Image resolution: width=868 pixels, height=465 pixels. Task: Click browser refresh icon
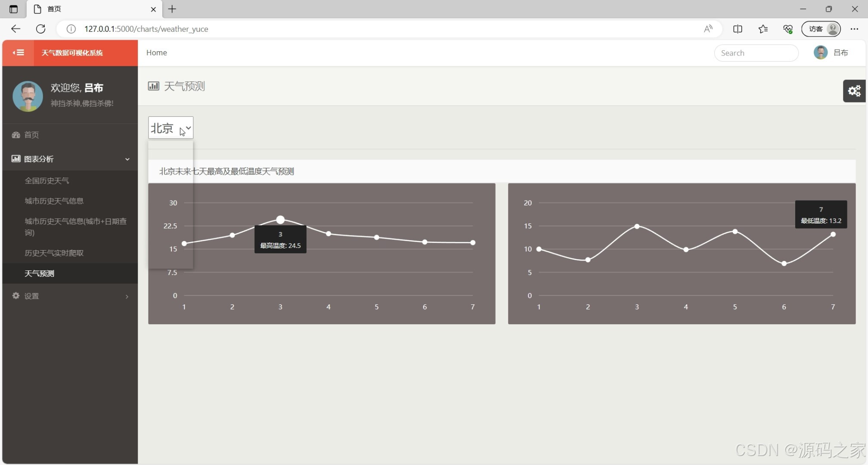pos(41,29)
